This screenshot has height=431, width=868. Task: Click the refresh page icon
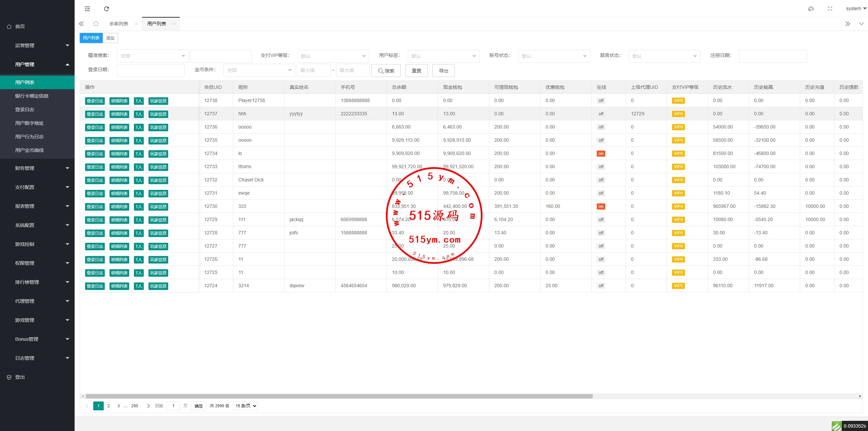(106, 9)
